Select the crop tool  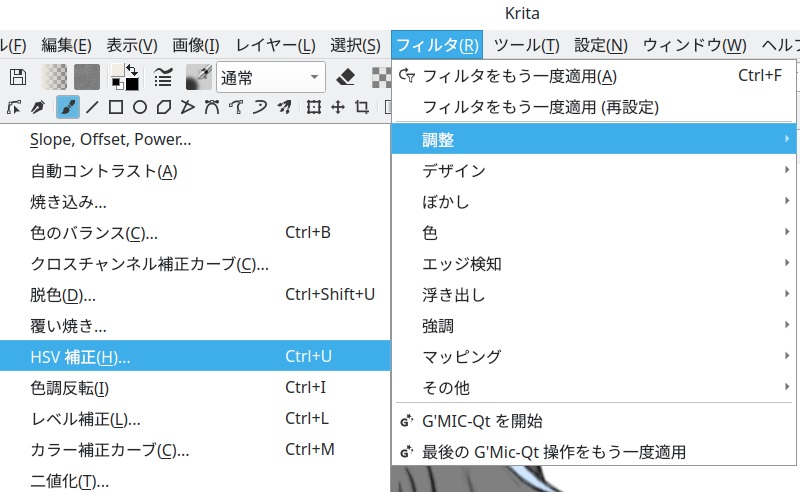362,107
